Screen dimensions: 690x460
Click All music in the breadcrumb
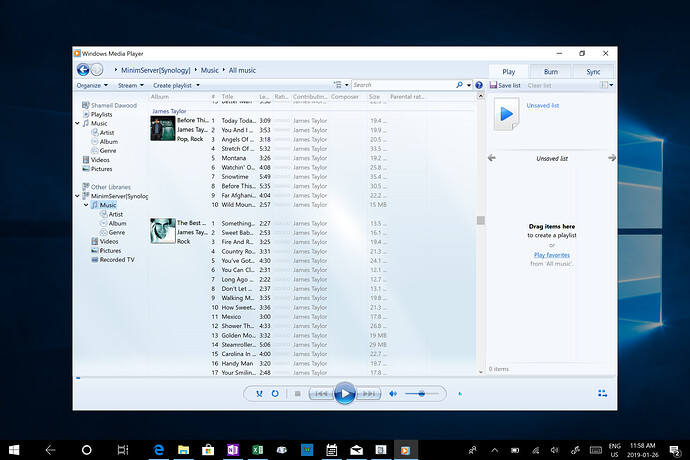(x=242, y=70)
